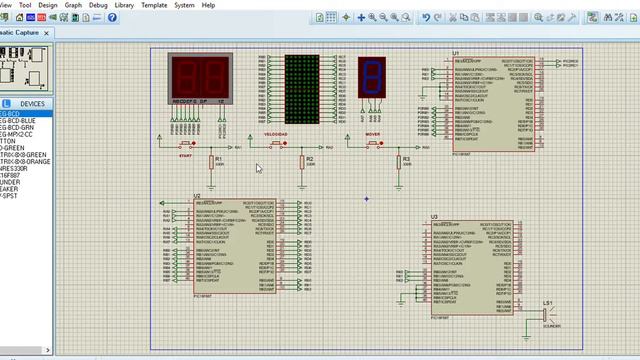Screen dimensions: 640x360
Task: Open the Tool menu
Action: pos(25,5)
